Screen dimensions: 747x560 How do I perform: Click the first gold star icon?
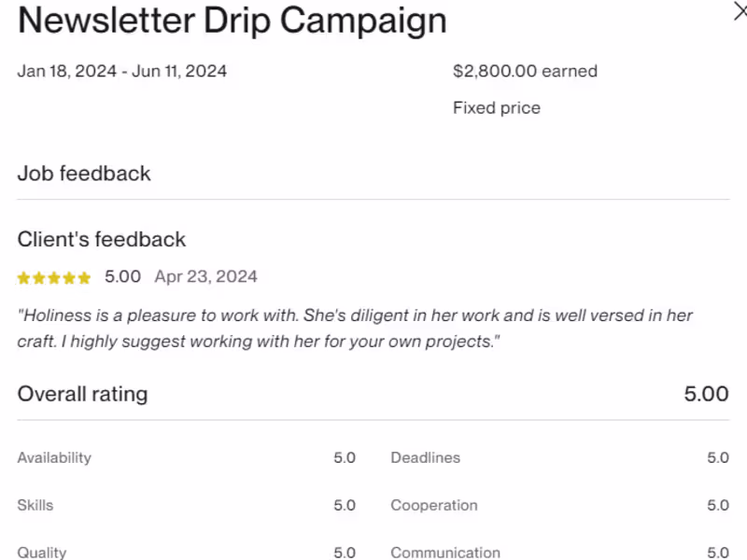22,277
